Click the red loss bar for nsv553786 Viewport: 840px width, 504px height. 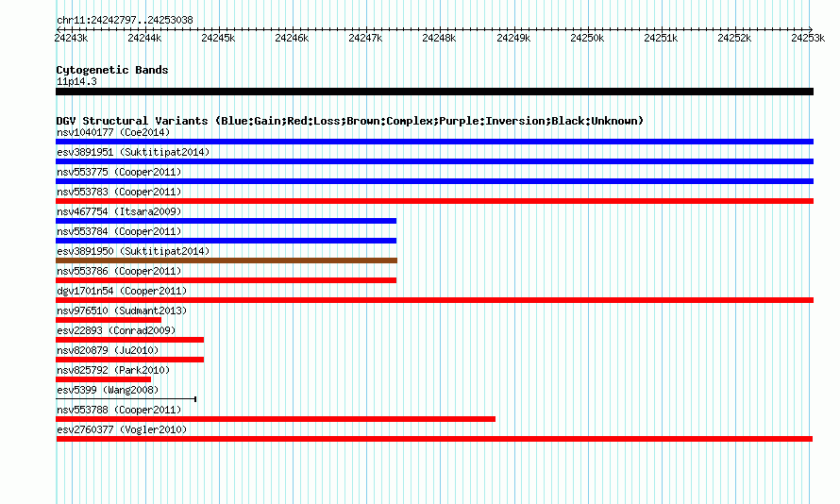point(227,280)
